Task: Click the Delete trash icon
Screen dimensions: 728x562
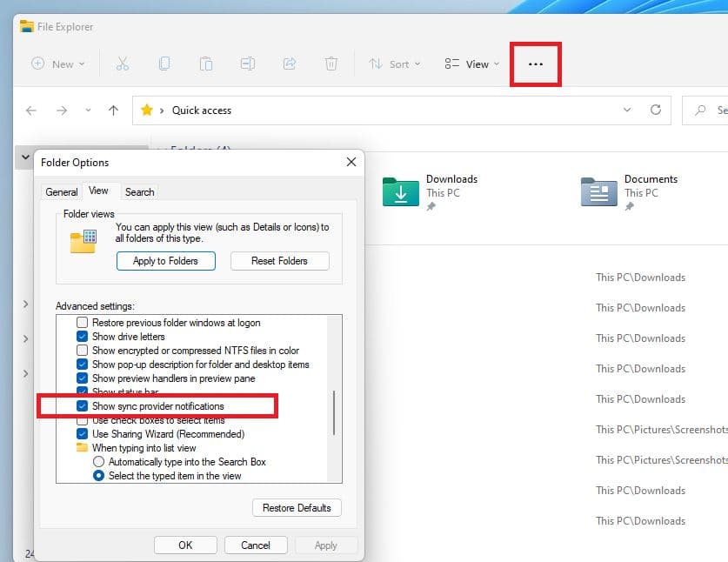Action: point(331,64)
